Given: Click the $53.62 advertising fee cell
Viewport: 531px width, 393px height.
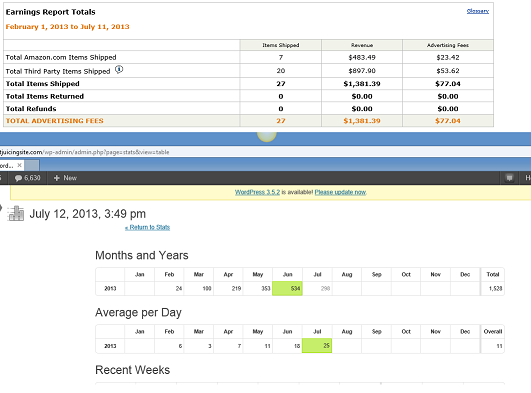Looking at the screenshot, I should click(x=448, y=70).
